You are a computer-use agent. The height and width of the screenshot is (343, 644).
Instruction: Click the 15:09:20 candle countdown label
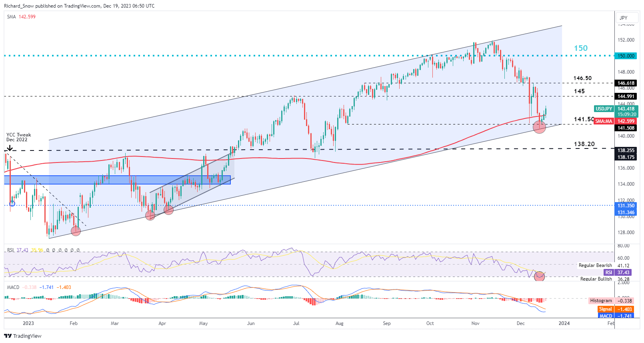pyautogui.click(x=626, y=114)
